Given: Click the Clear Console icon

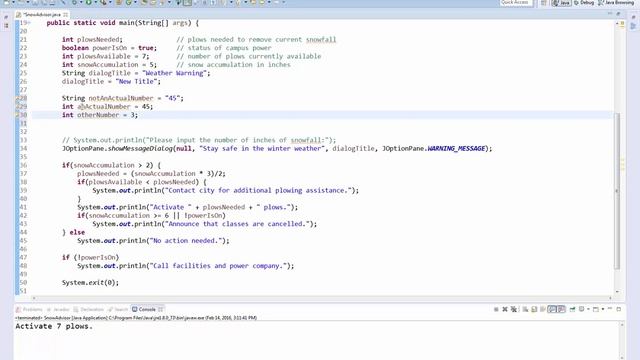Looking at the screenshot, I should coord(525,309).
